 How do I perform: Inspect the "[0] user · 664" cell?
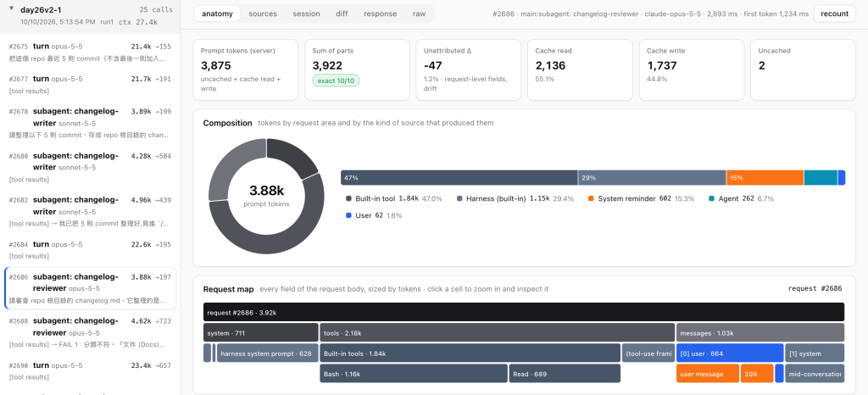pyautogui.click(x=730, y=353)
